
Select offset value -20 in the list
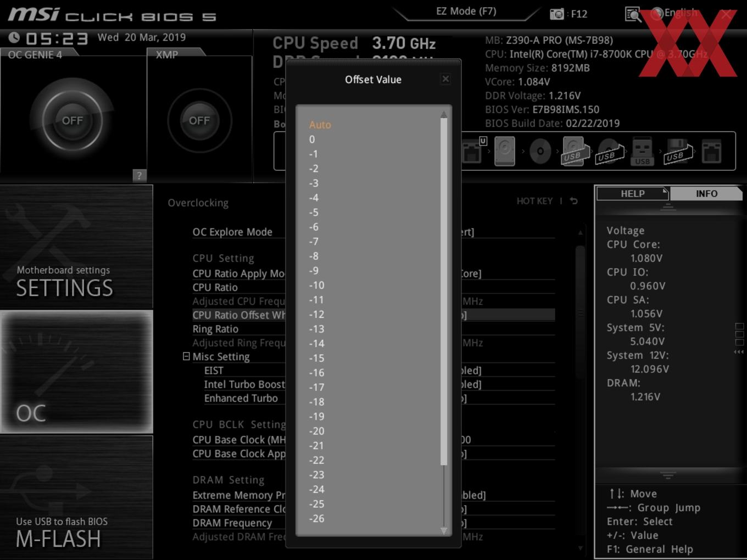pyautogui.click(x=316, y=431)
